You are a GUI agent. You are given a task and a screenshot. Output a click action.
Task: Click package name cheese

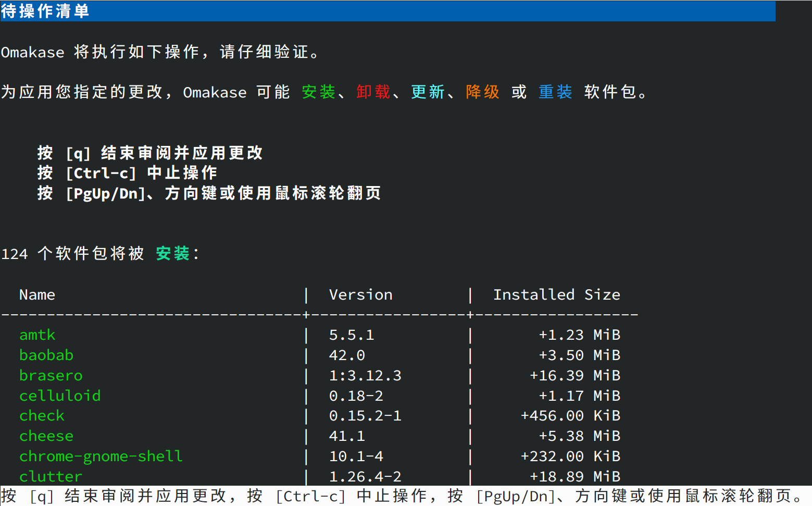click(x=46, y=436)
